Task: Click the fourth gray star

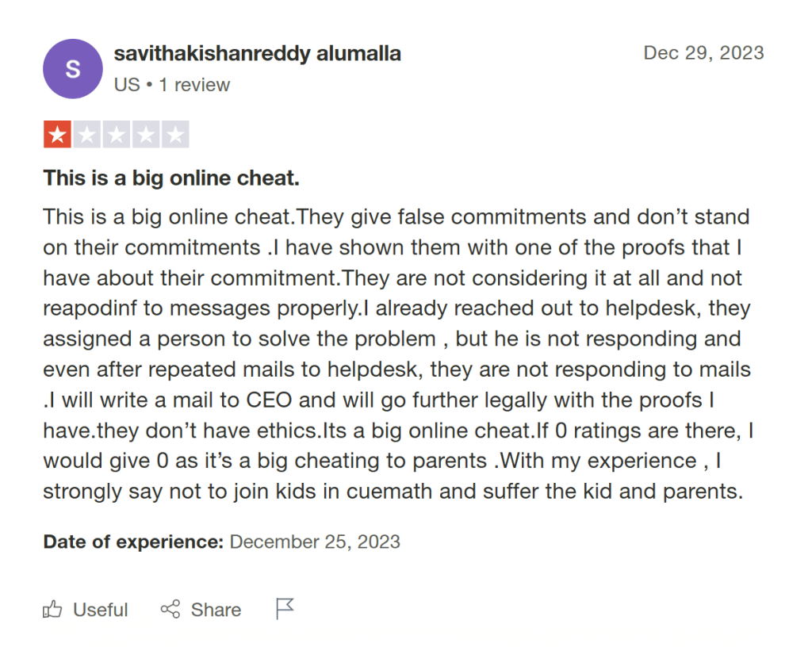Action: pos(147,133)
